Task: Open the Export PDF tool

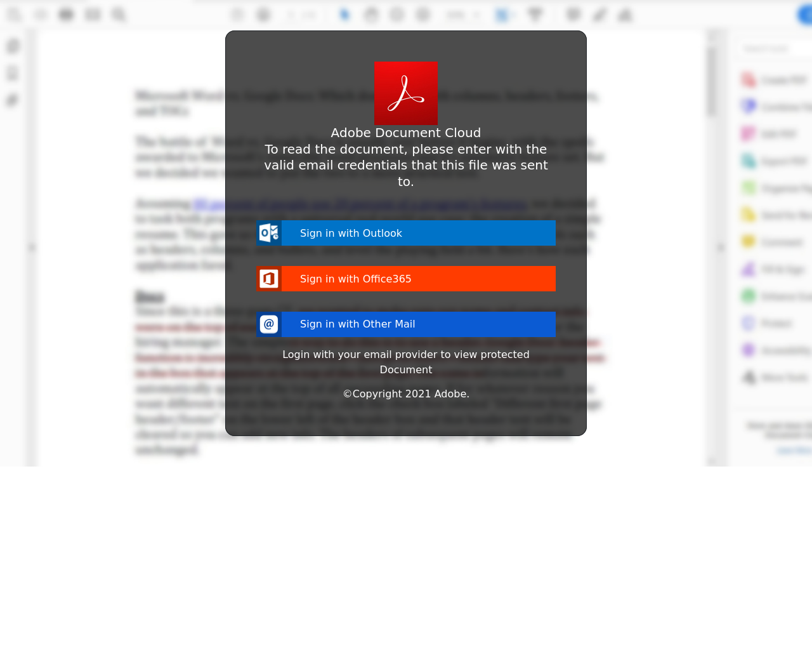Action: coord(775,161)
